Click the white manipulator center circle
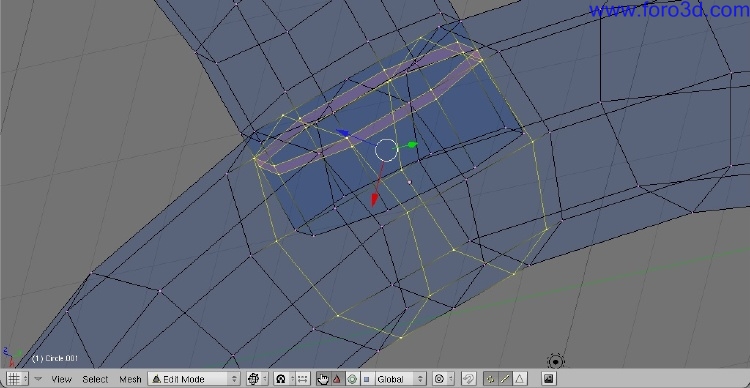 tap(386, 150)
